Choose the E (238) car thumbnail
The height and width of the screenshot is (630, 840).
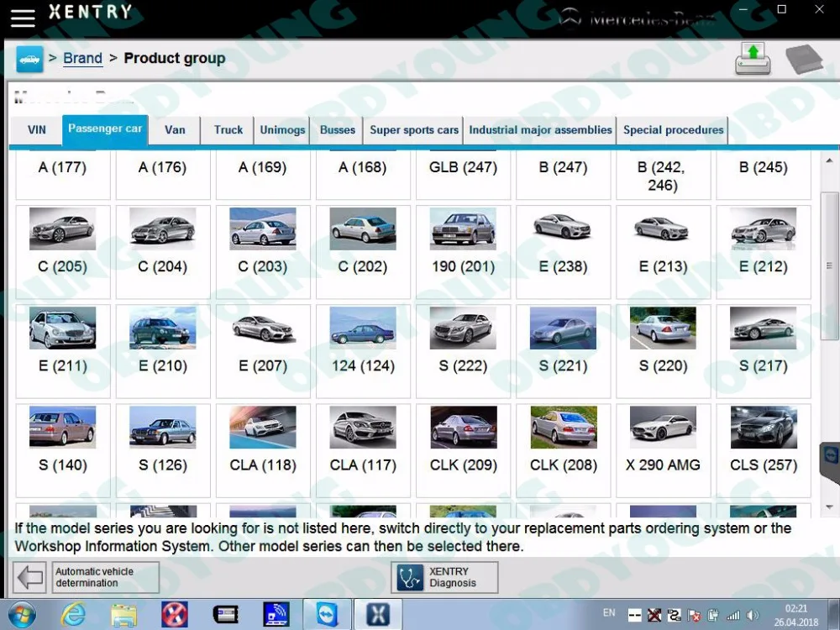tap(563, 228)
